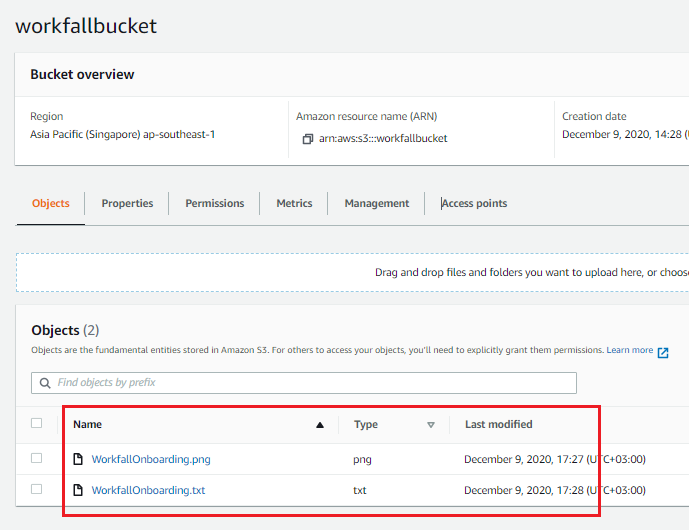Click the file icon next to WorkfallOnboarding.png
The height and width of the screenshot is (530, 689).
click(78, 459)
